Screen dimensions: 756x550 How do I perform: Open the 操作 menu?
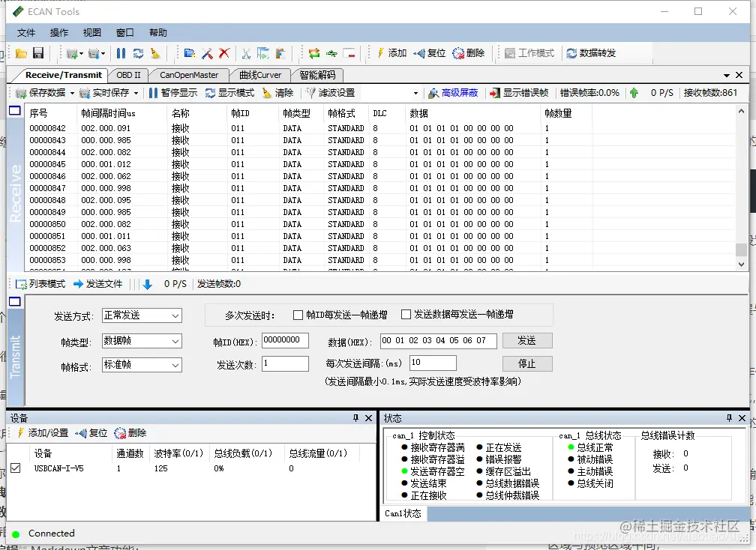[58, 33]
